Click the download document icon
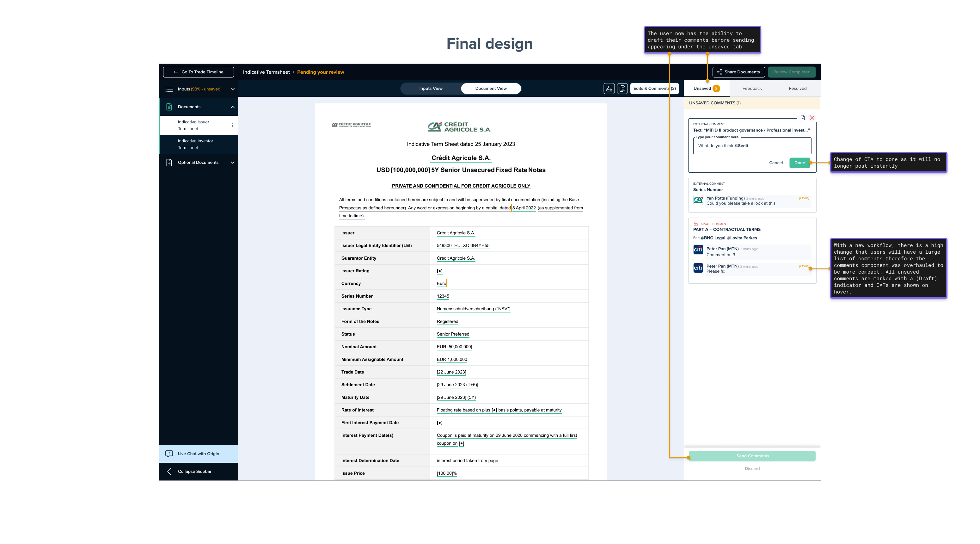 tap(609, 88)
